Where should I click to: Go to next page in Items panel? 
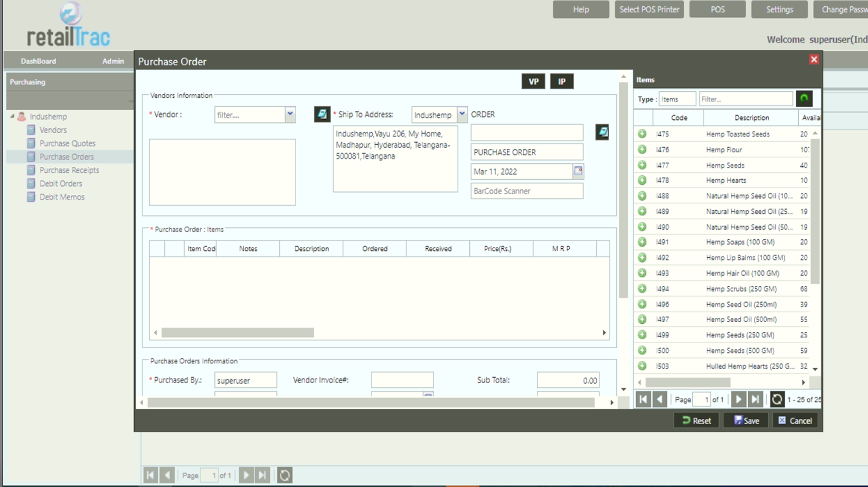(x=739, y=400)
